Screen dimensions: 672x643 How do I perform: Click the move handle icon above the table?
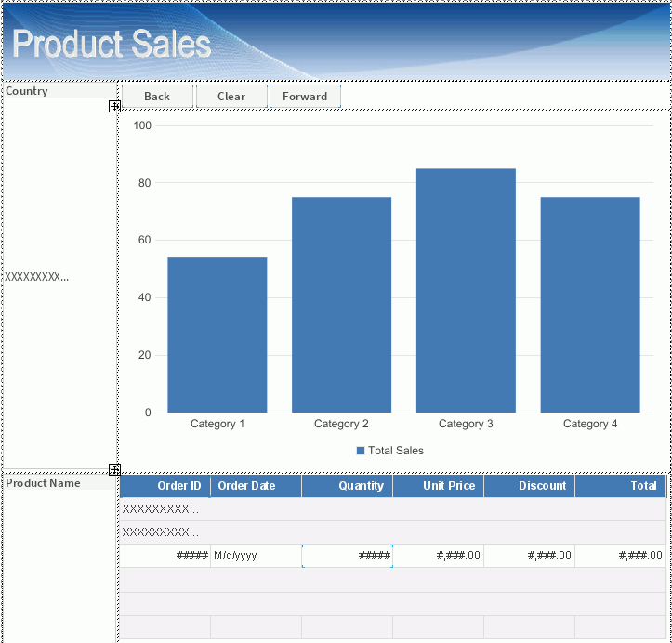click(114, 469)
